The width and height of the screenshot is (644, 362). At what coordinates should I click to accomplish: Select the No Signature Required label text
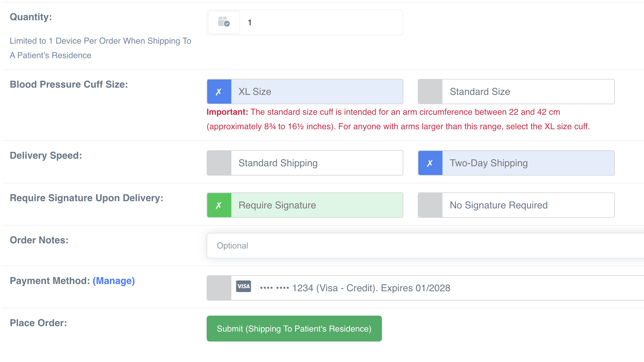tap(499, 205)
